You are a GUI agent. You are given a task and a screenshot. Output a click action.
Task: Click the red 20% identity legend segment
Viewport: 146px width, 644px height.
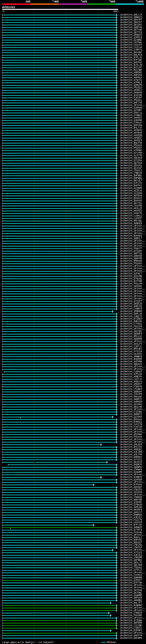click(x=16, y=4)
